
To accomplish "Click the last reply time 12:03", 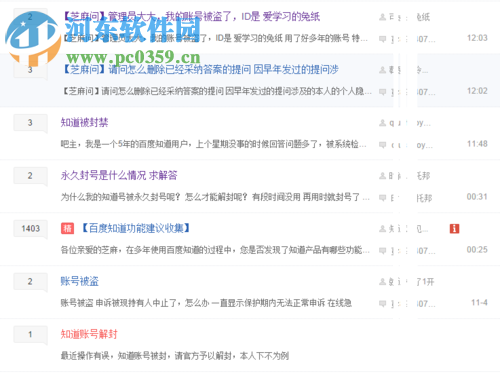I will click(477, 38).
